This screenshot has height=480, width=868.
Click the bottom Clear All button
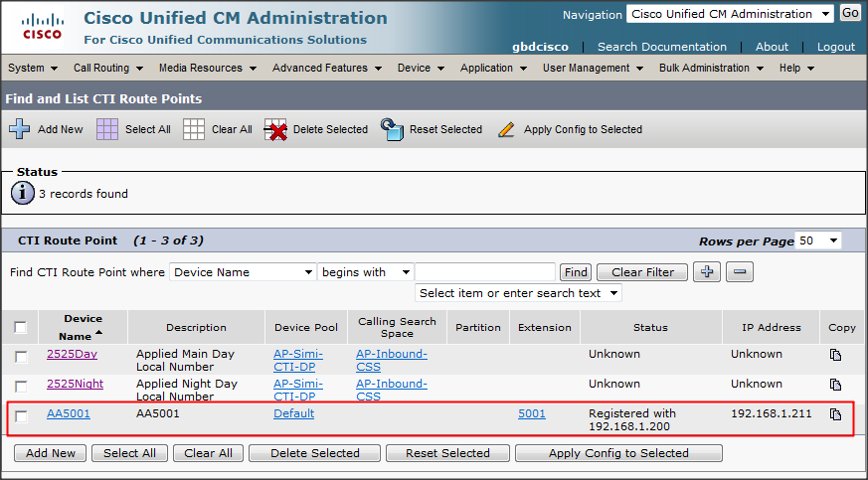(208, 453)
